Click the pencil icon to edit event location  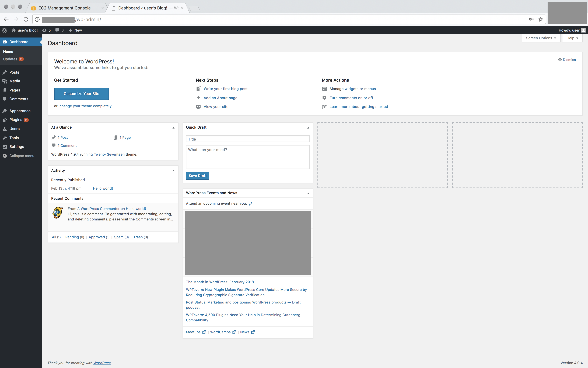click(x=251, y=204)
